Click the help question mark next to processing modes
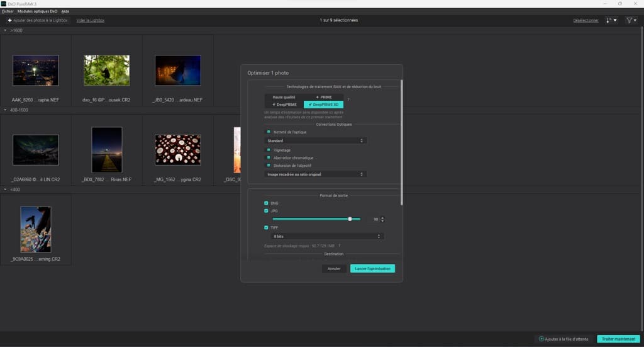 pos(348,99)
